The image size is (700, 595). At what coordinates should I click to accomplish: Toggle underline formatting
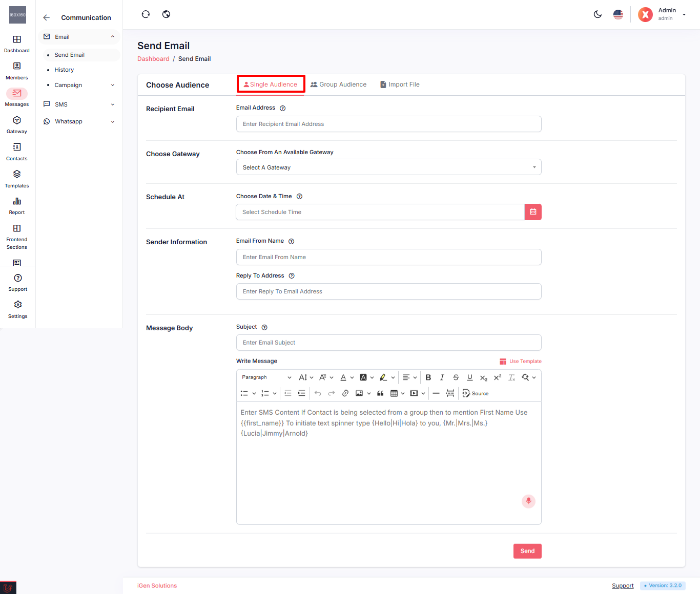[x=469, y=377]
